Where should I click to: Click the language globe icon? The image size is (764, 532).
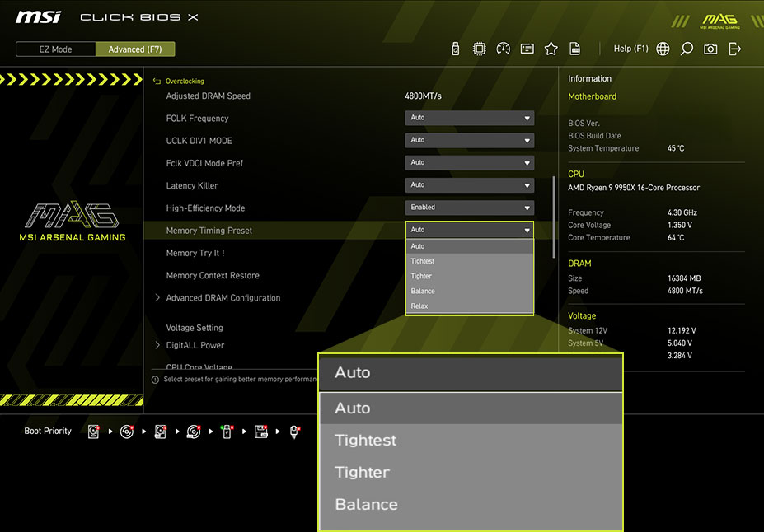point(663,49)
